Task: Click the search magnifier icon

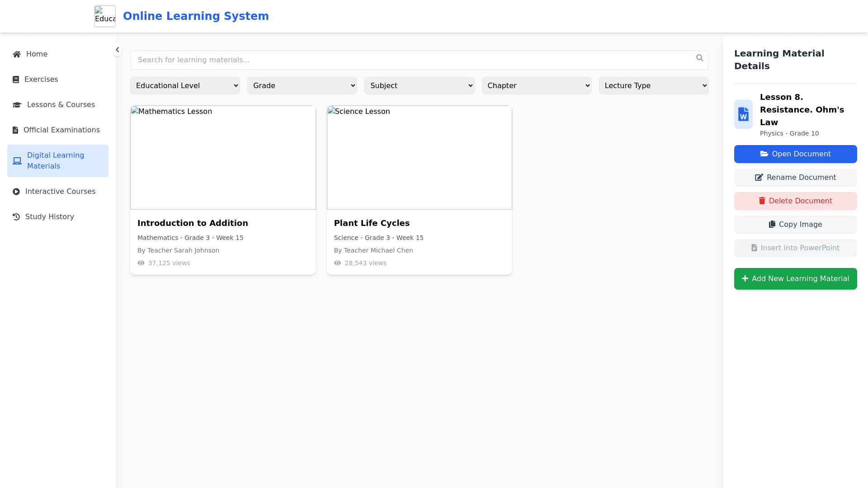Action: coord(699,58)
